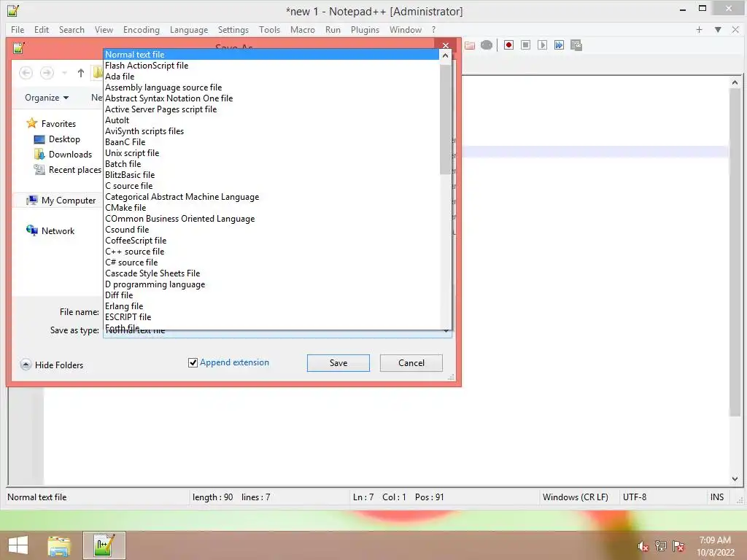Click the Save button

pyautogui.click(x=338, y=363)
